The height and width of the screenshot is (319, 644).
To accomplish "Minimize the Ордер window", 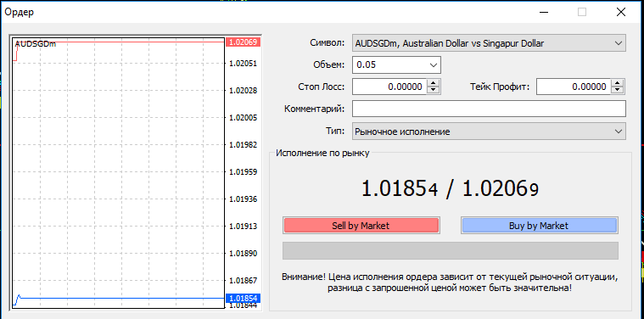I will click(x=544, y=13).
